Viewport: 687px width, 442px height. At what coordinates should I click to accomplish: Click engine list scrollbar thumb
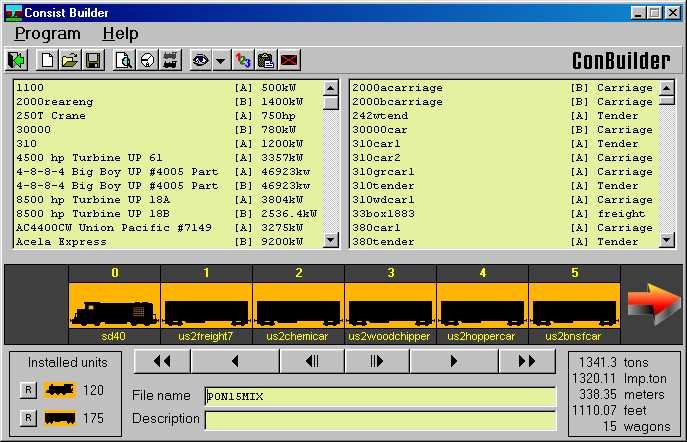tap(331, 103)
